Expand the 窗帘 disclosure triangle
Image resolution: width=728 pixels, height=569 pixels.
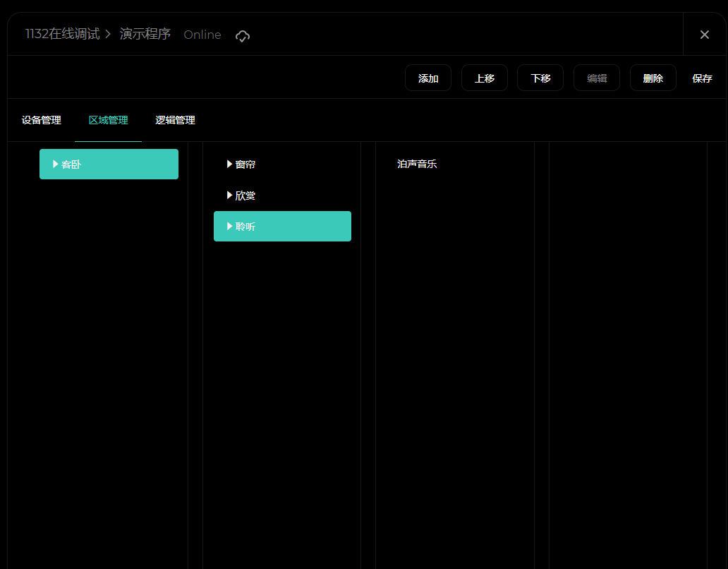click(x=229, y=164)
